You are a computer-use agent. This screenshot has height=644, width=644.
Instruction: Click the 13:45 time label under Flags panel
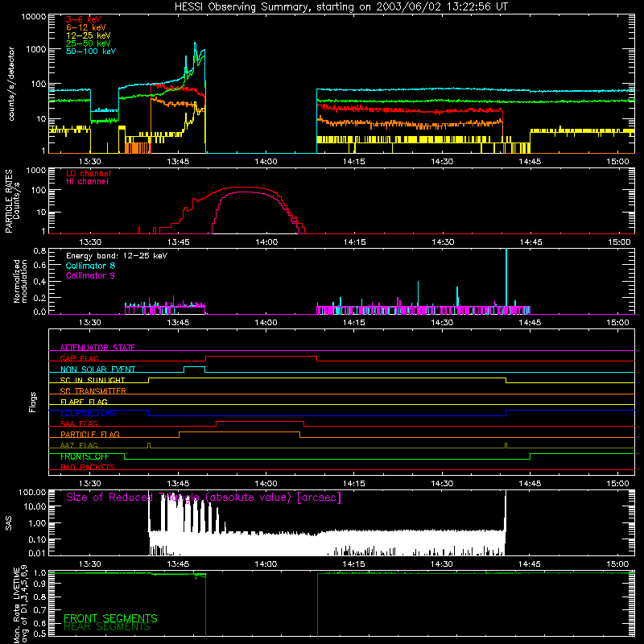178,484
